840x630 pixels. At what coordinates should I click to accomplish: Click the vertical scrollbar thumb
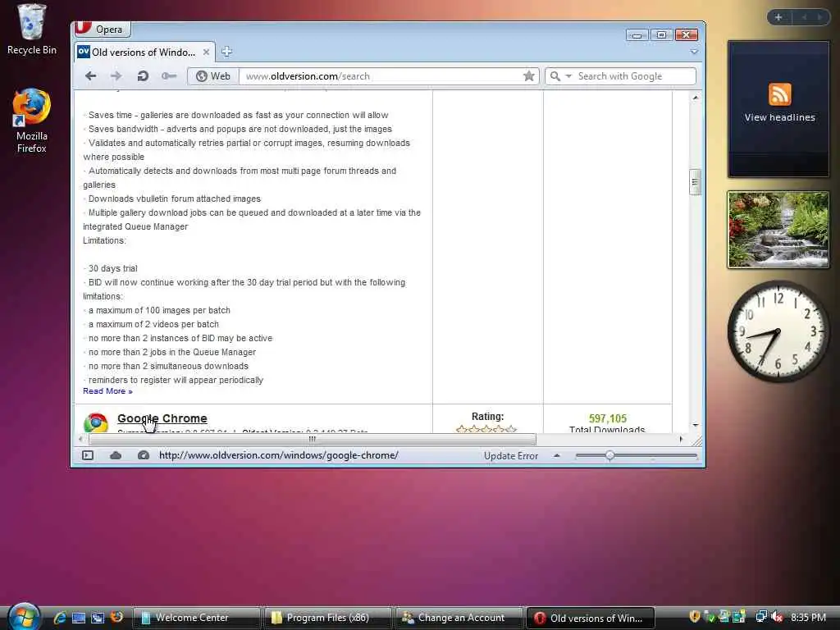coord(695,182)
